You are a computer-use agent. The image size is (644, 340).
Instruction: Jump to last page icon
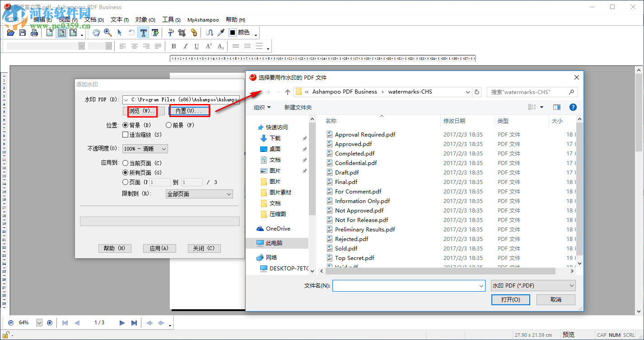[x=134, y=323]
